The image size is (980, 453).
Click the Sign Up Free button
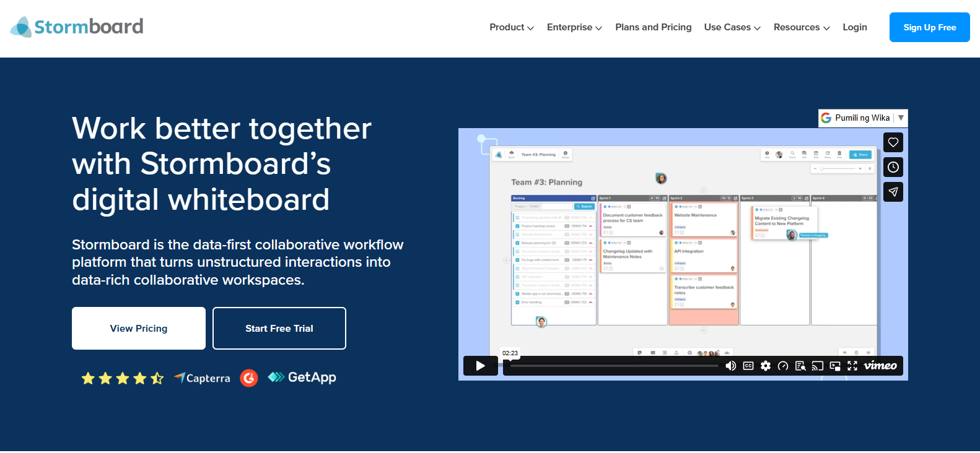point(930,27)
